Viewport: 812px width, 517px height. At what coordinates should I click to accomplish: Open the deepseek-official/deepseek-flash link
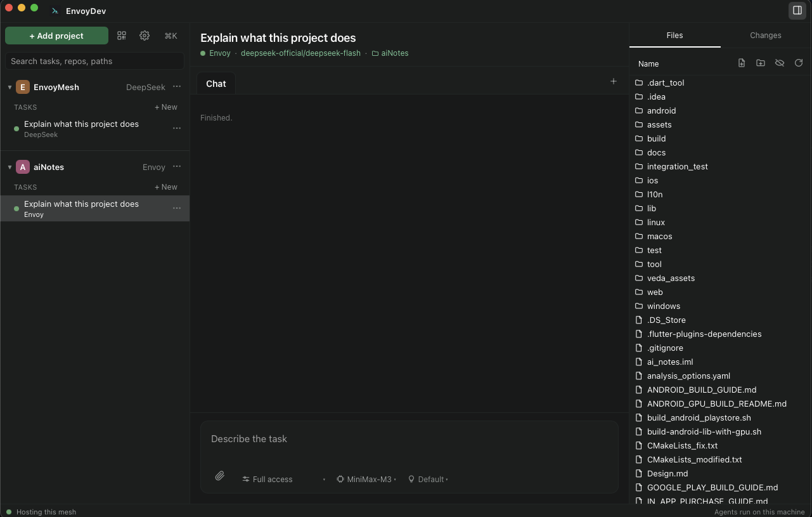(x=300, y=53)
